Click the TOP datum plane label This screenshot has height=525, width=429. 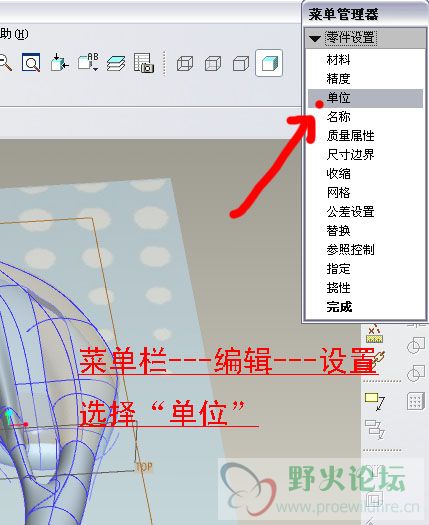pyautogui.click(x=144, y=466)
